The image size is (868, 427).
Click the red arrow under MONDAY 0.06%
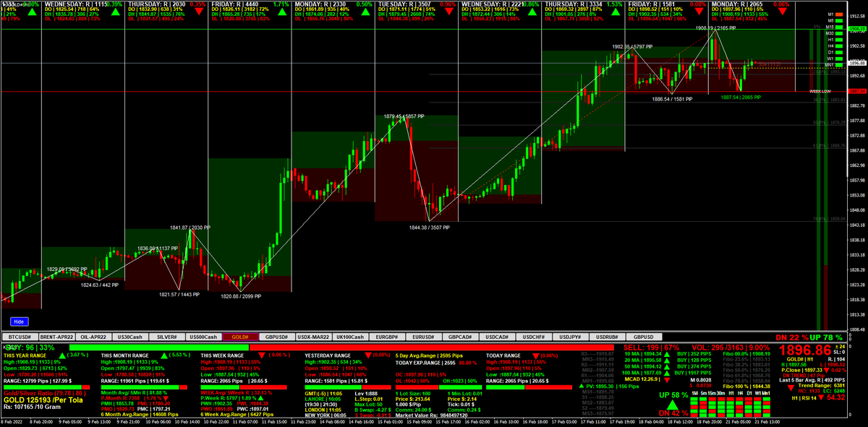click(782, 12)
